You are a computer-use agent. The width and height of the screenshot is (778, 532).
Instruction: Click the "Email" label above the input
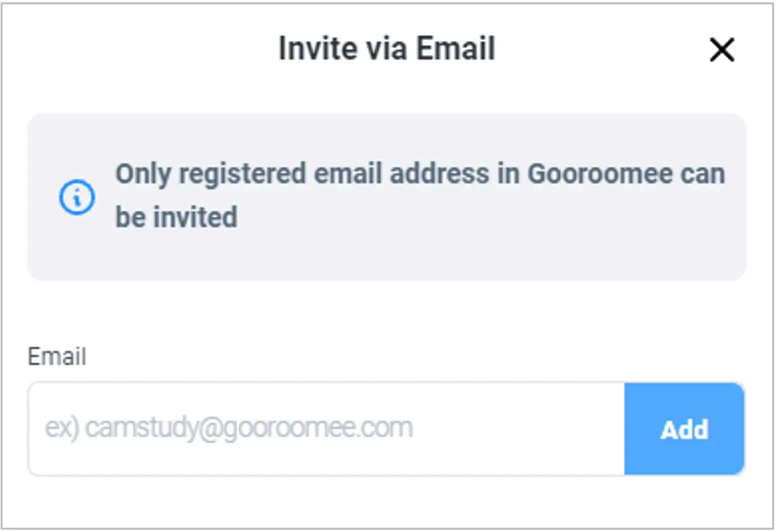click(x=57, y=356)
